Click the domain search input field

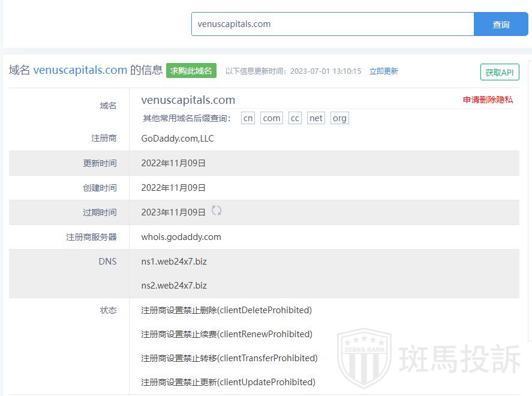(x=333, y=25)
